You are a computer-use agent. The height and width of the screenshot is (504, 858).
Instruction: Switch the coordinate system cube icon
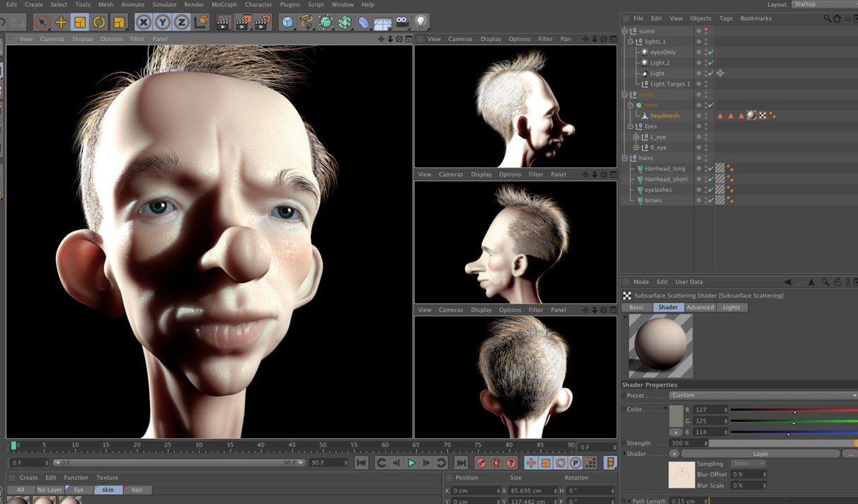point(201,23)
